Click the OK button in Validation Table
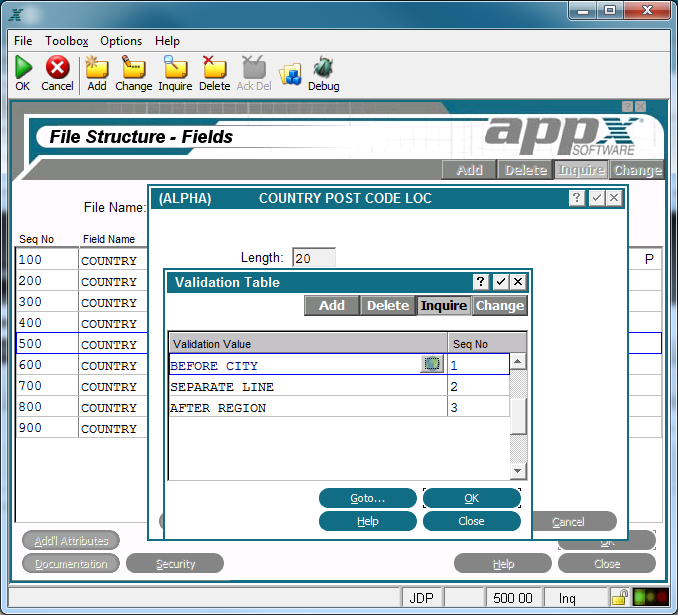Viewport: 678px width, 615px height. (472, 498)
